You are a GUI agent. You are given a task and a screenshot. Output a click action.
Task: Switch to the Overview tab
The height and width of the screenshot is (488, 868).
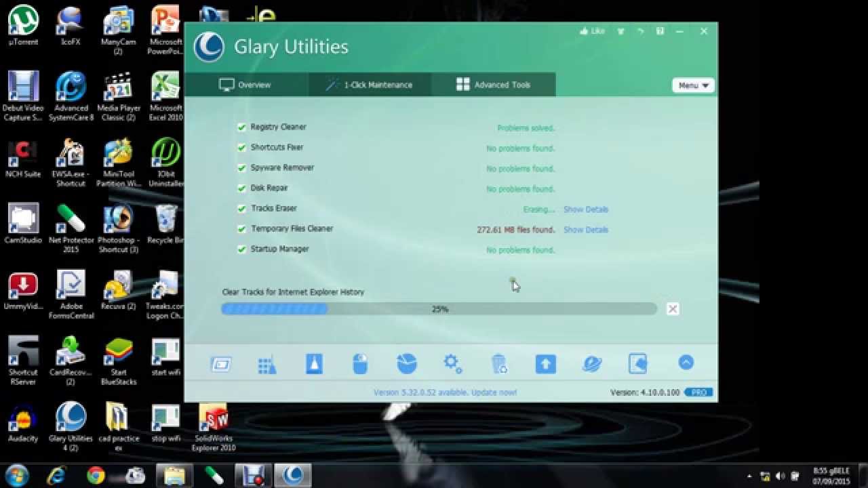coord(246,85)
